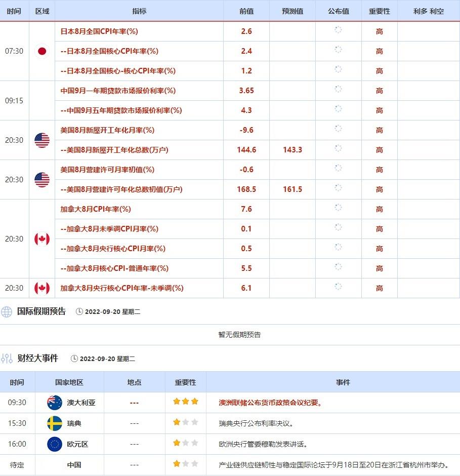Click the clock icon next to 国际假期预告 date

coord(79,312)
